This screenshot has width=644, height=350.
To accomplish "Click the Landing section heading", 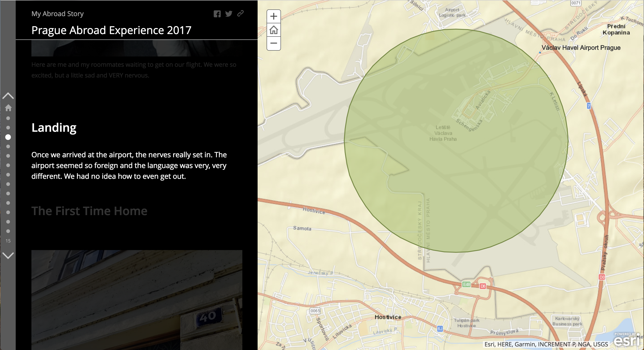I will click(x=54, y=127).
